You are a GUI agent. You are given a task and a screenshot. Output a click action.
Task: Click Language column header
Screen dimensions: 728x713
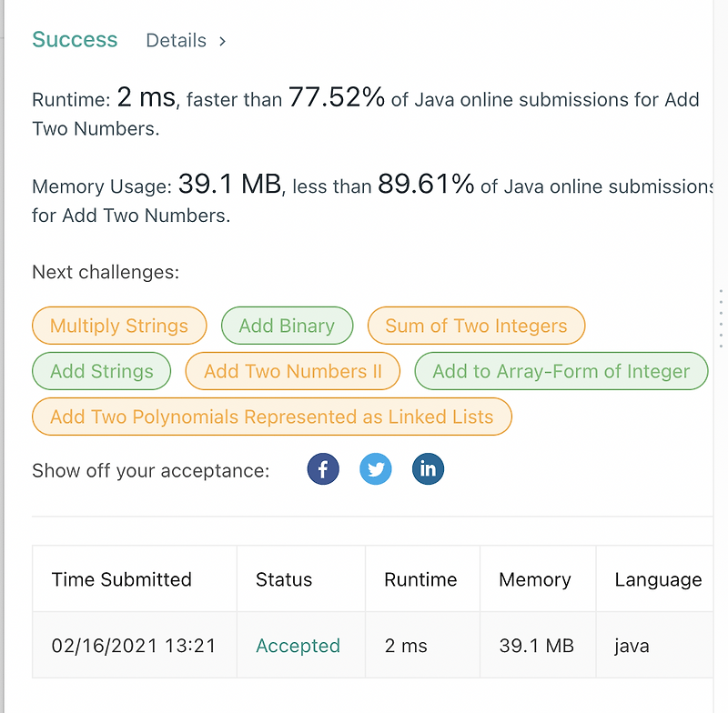coord(658,579)
